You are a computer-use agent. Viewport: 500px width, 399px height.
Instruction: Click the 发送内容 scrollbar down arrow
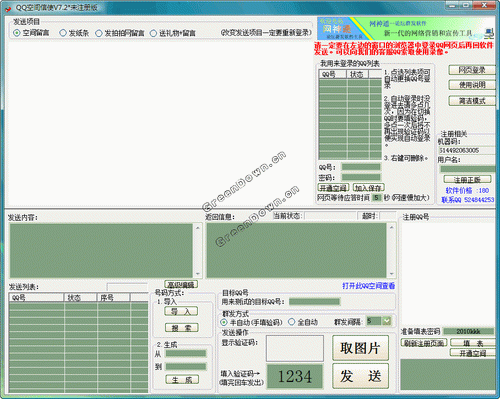[x=198, y=274]
